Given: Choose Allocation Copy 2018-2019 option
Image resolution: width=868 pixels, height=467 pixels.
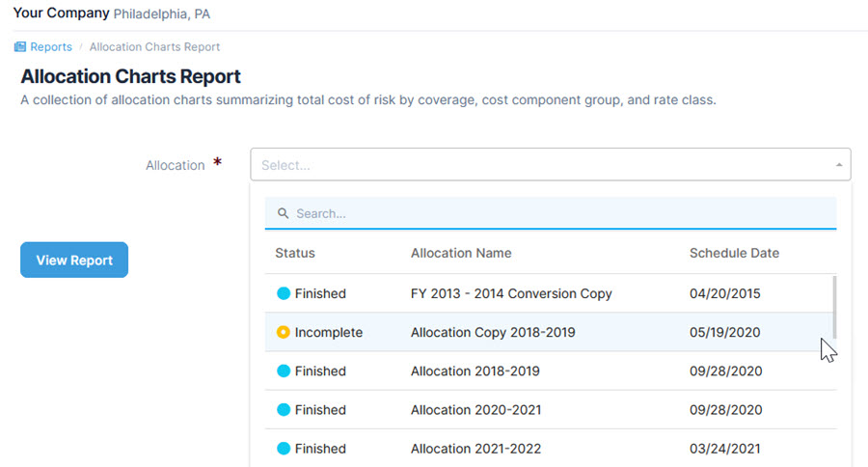Looking at the screenshot, I should click(493, 332).
